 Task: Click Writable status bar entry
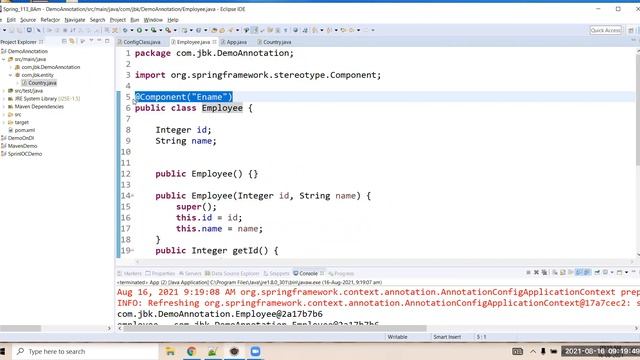397,337
